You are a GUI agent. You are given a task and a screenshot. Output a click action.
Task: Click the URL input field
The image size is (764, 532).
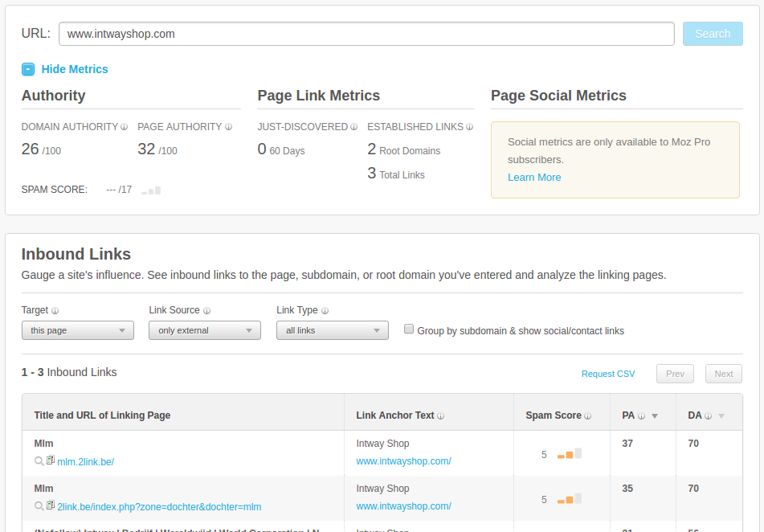(x=366, y=34)
